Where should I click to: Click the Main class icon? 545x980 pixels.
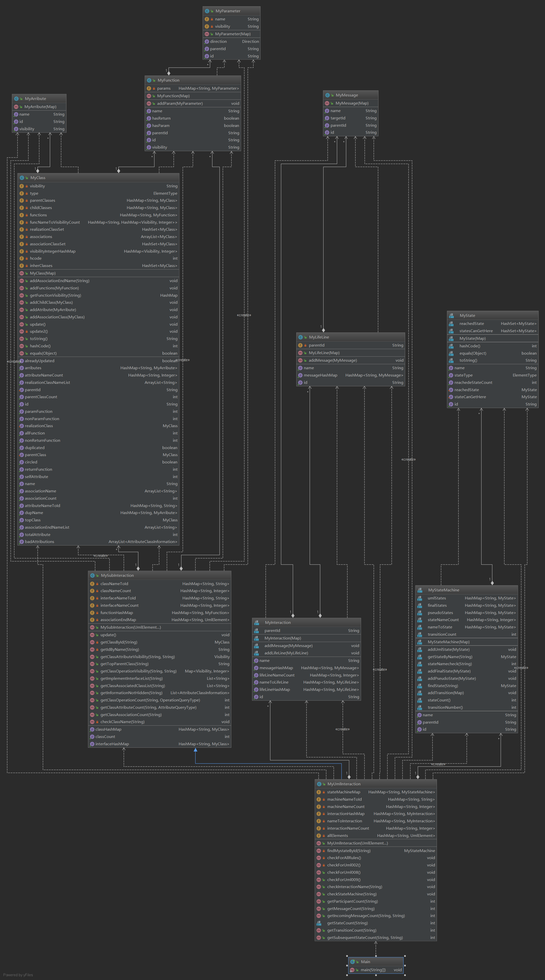352,961
